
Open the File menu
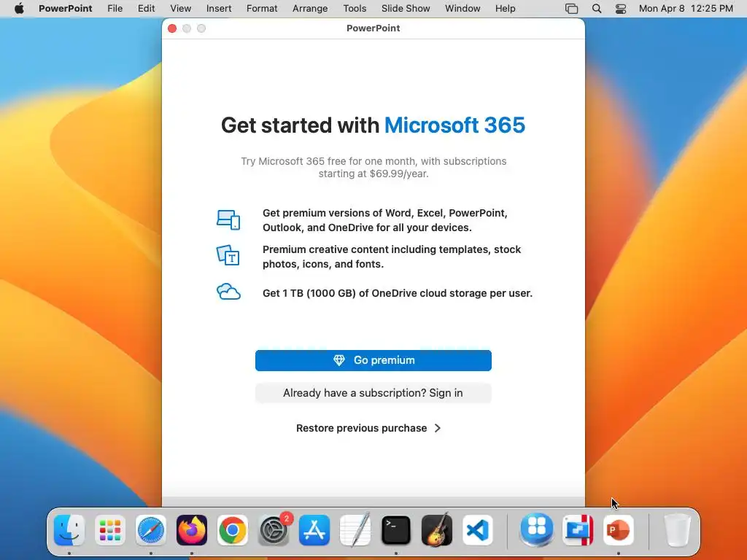(x=115, y=9)
